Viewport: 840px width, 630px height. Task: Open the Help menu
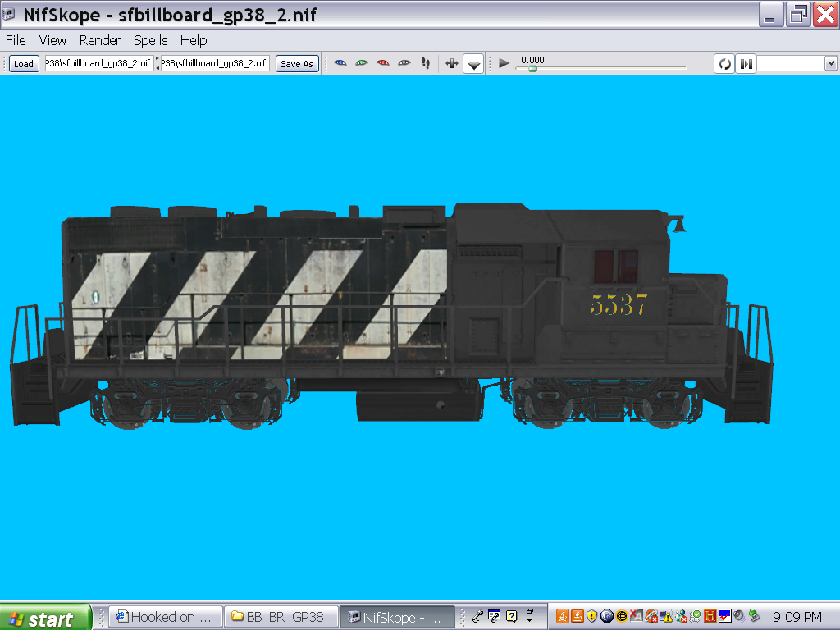click(194, 40)
